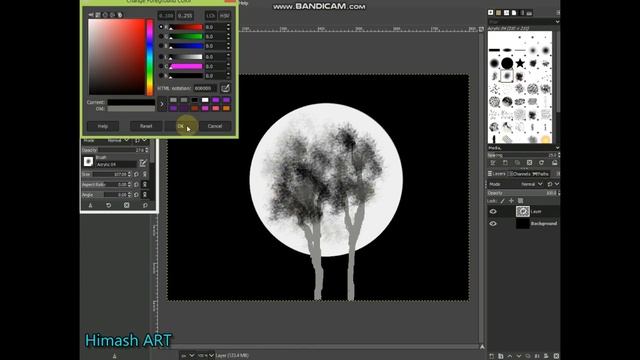This screenshot has width=640, height=360.
Task: Click the HTML notation input field
Action: click(205, 88)
